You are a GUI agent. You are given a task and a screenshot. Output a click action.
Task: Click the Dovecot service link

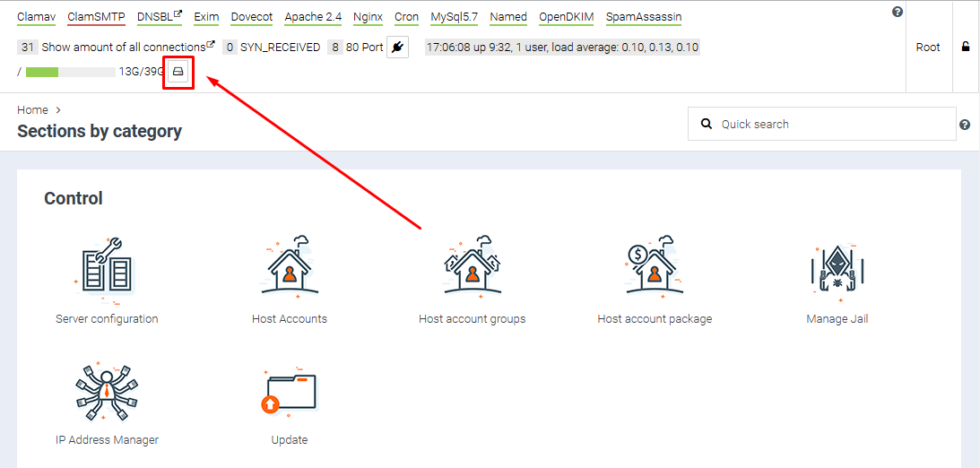(252, 17)
